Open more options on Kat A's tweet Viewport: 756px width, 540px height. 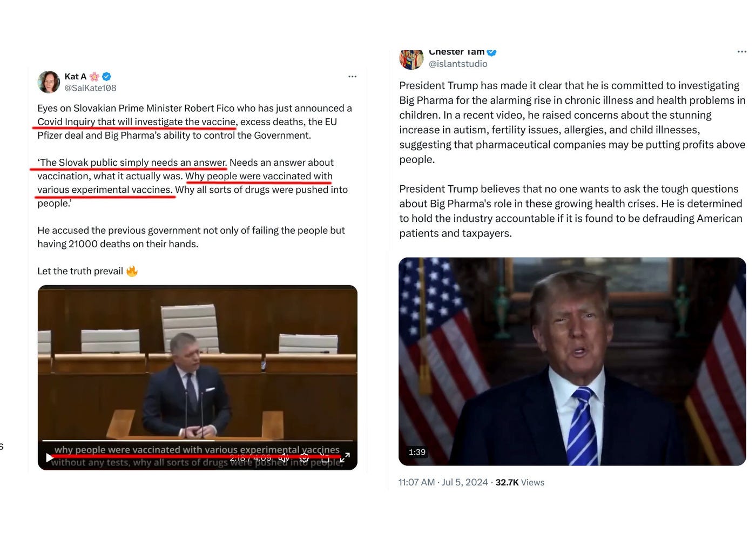(352, 77)
